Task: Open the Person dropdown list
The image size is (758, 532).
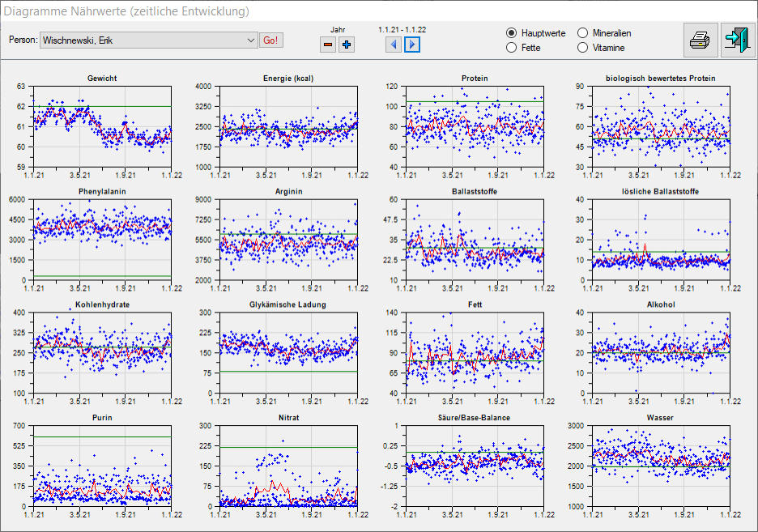Action: 250,40
